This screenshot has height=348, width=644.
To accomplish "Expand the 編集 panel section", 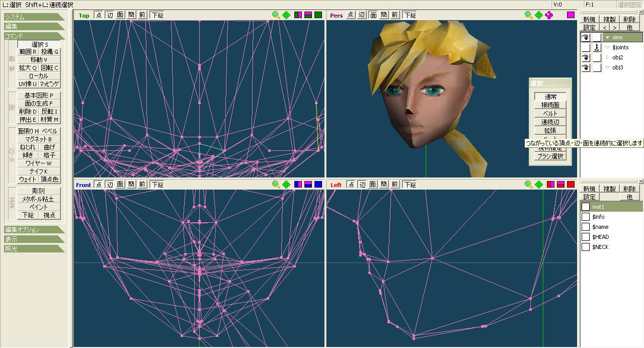I will (x=34, y=27).
